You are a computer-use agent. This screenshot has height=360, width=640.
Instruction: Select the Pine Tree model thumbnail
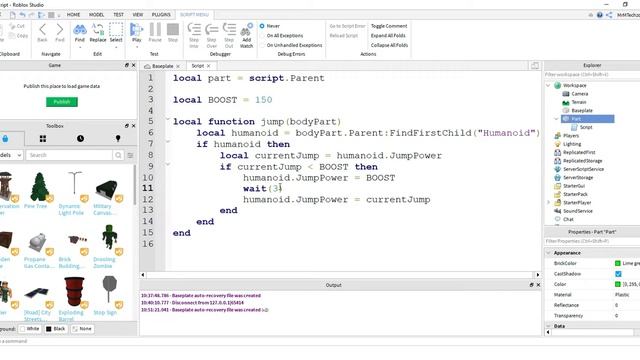[40, 187]
